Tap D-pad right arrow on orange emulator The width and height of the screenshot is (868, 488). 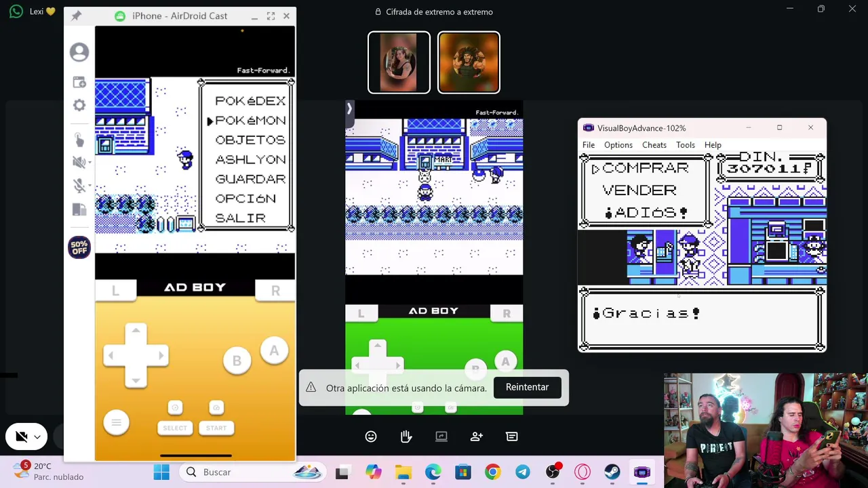pyautogui.click(x=161, y=355)
